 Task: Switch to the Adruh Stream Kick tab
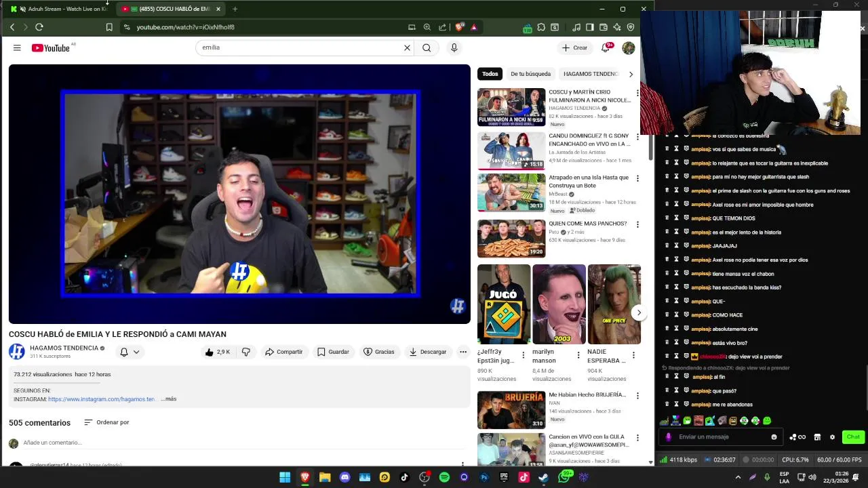point(60,9)
